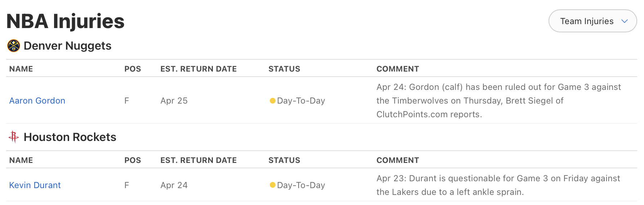Click Aaron Gordon's Apr 25 return date
644x205 pixels.
(174, 101)
